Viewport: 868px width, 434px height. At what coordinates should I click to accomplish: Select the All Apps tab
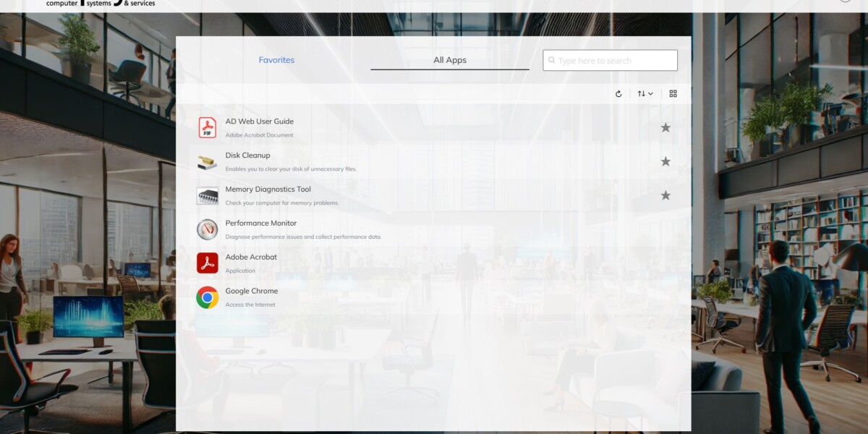(x=450, y=60)
